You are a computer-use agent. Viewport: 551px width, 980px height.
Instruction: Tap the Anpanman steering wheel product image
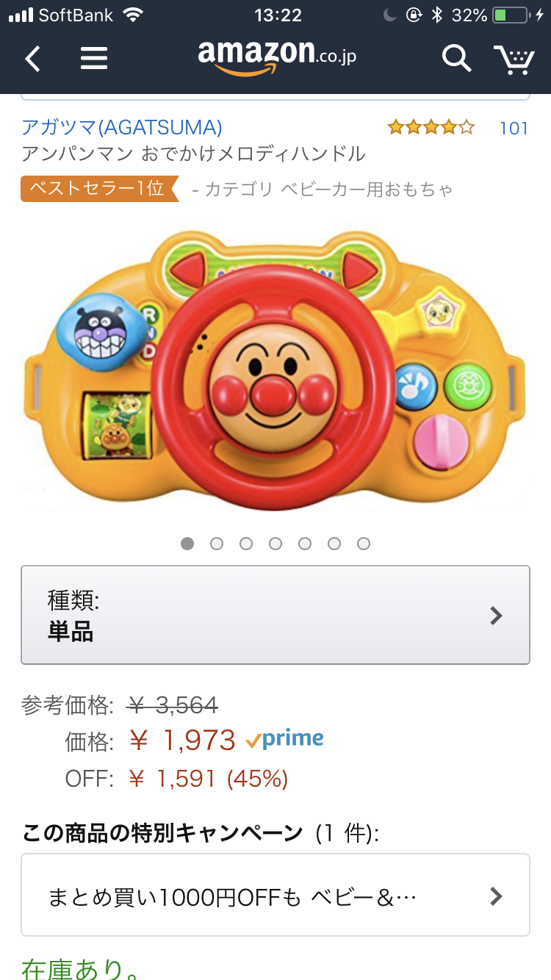275,370
